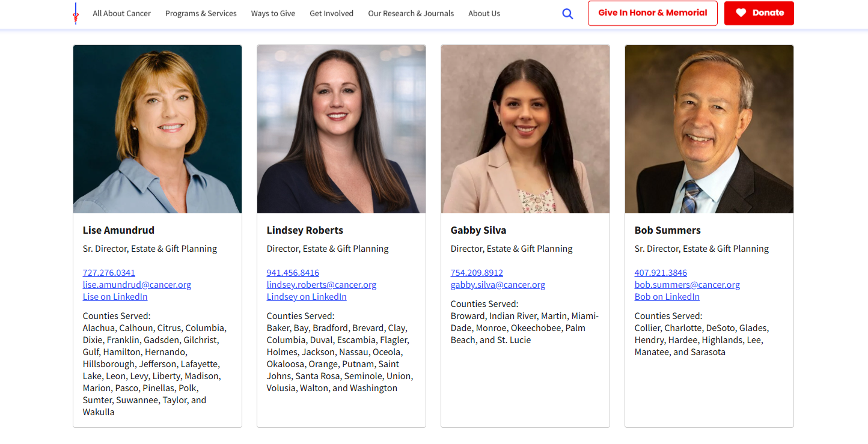This screenshot has height=444, width=868.
Task: Open the All About Cancer menu
Action: [122, 13]
